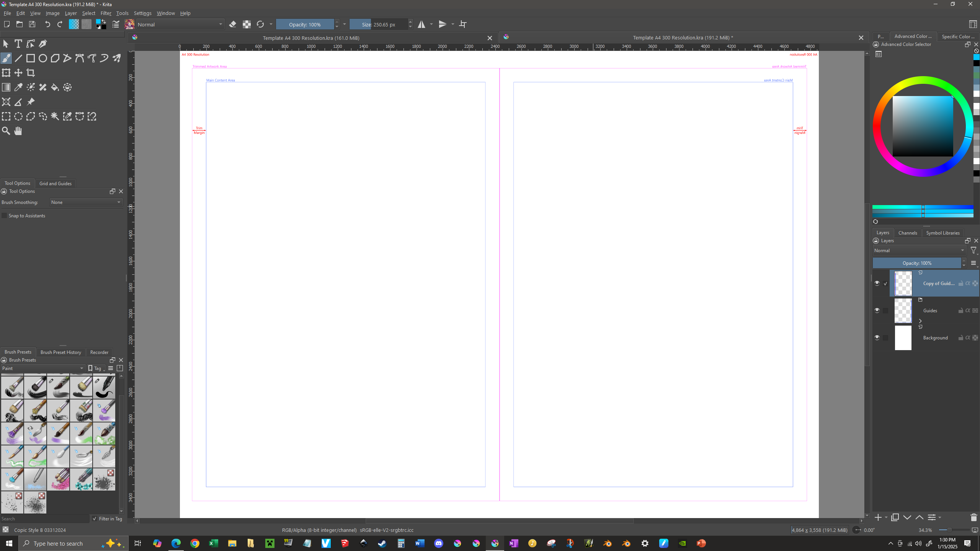Hide the Background layer
The height and width of the screenshot is (551, 980).
877,337
